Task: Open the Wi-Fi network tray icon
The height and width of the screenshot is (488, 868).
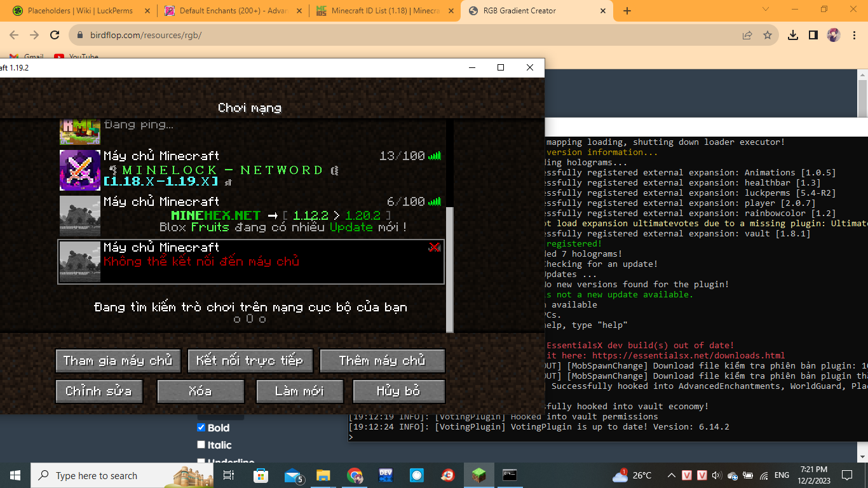Action: (x=764, y=475)
